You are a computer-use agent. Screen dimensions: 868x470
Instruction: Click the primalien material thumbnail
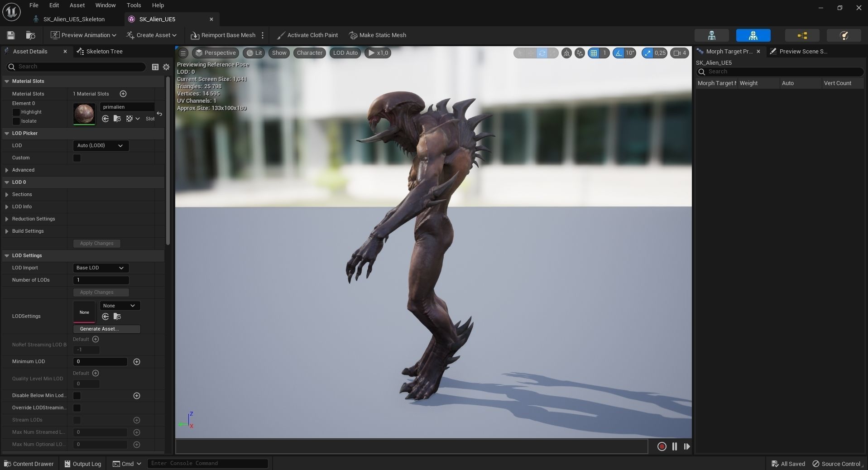(84, 114)
